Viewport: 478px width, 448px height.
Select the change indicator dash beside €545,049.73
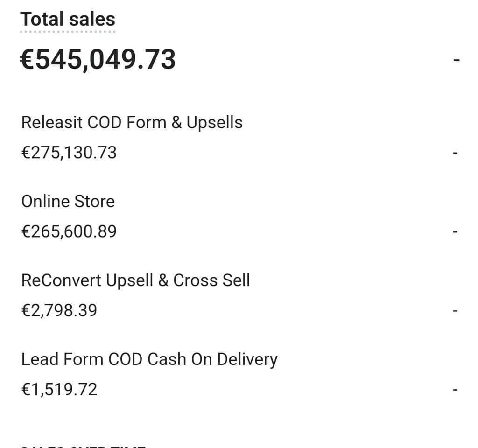click(x=457, y=60)
